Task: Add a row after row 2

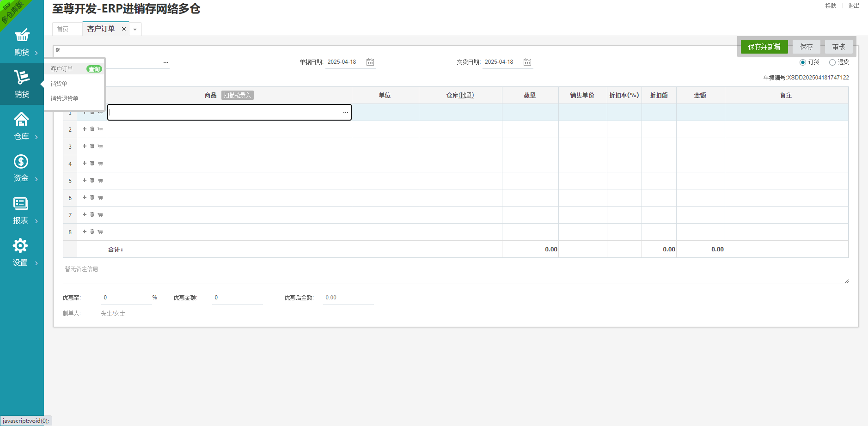Action: click(x=85, y=129)
